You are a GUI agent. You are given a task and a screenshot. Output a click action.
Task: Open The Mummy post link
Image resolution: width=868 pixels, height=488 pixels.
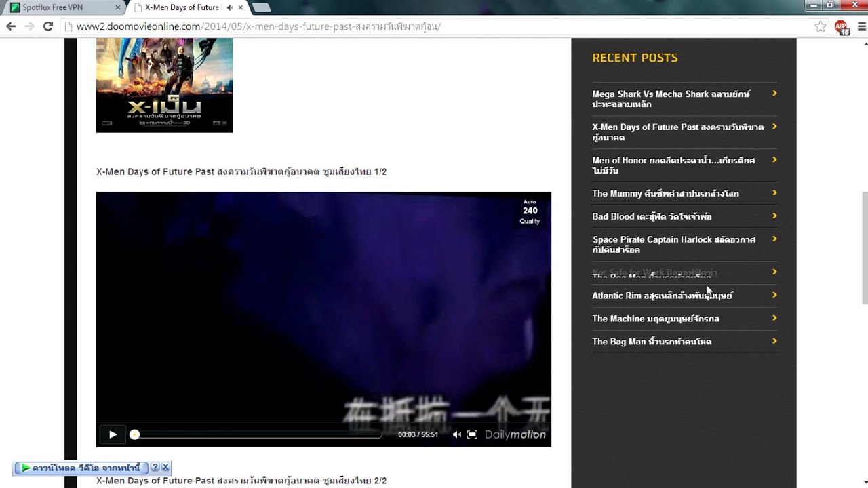pos(665,193)
